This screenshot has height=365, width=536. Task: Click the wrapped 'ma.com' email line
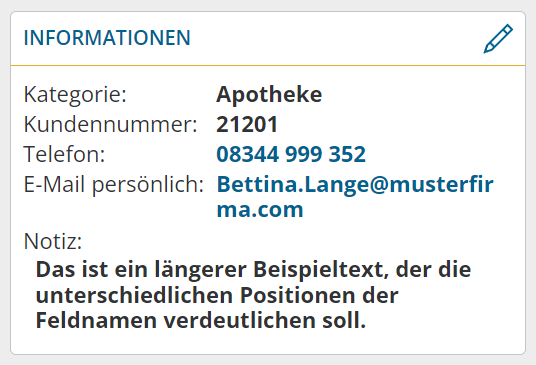click(260, 209)
